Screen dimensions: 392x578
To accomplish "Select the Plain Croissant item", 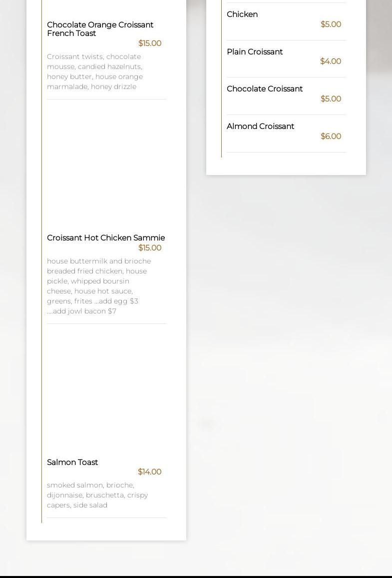I will click(255, 52).
